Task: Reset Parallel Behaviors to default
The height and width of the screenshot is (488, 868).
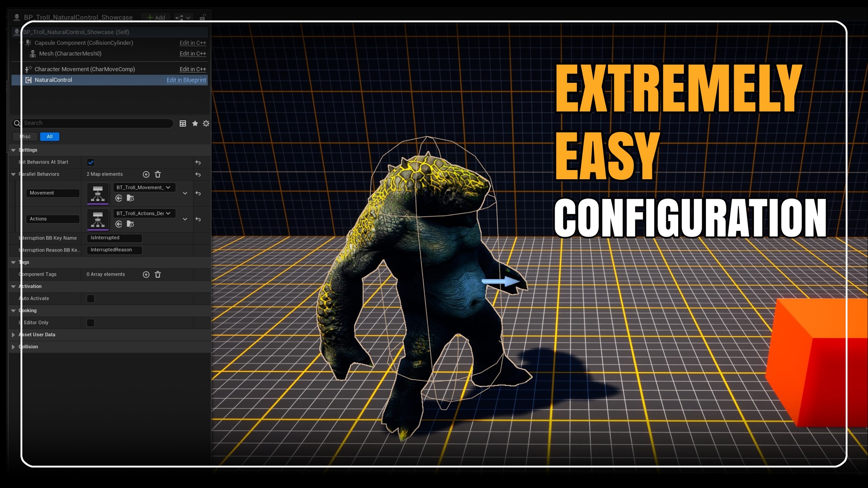Action: point(198,175)
